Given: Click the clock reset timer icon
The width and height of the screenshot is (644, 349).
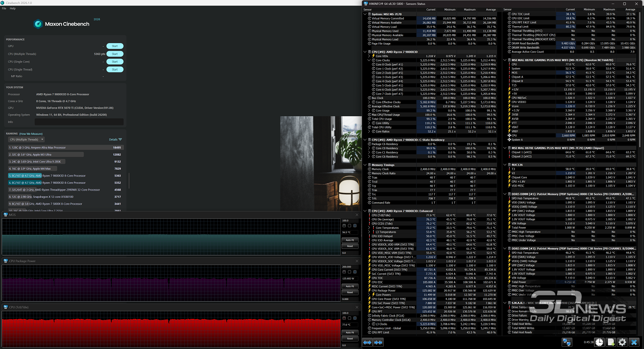Looking at the screenshot, I should pyautogui.click(x=599, y=342).
